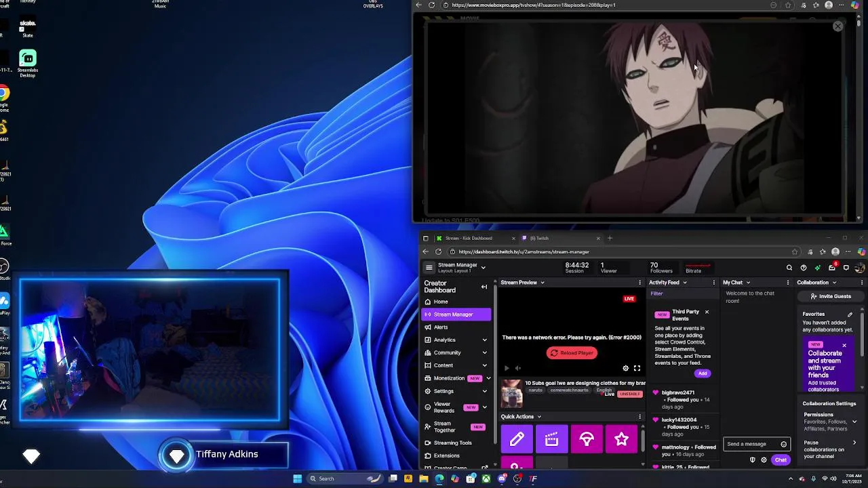The width and height of the screenshot is (868, 488).
Task: Open My Chat panel options menu
Action: point(787,283)
